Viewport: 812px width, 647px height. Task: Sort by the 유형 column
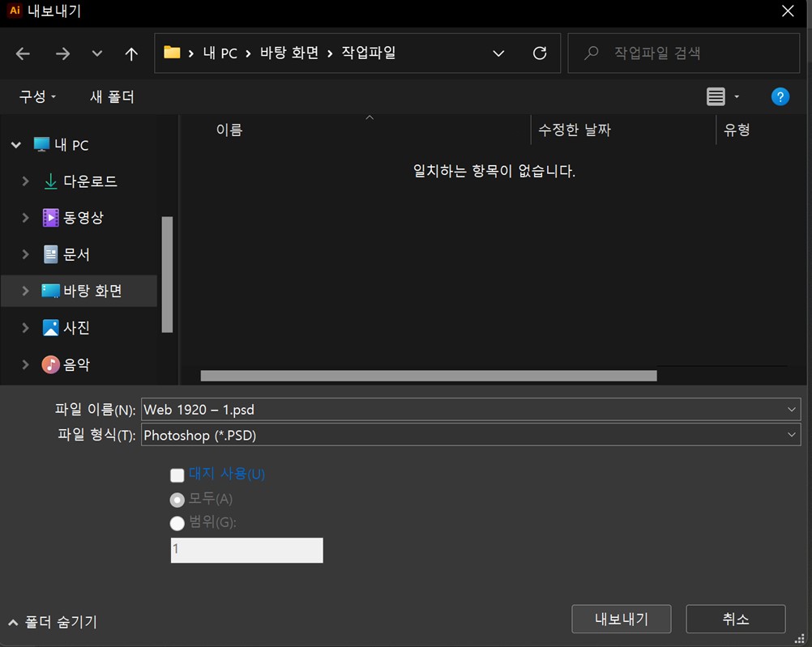click(x=737, y=130)
